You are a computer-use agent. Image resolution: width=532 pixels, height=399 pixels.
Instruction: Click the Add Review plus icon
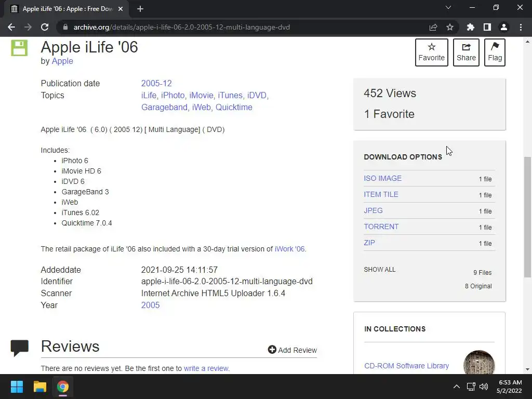(272, 350)
